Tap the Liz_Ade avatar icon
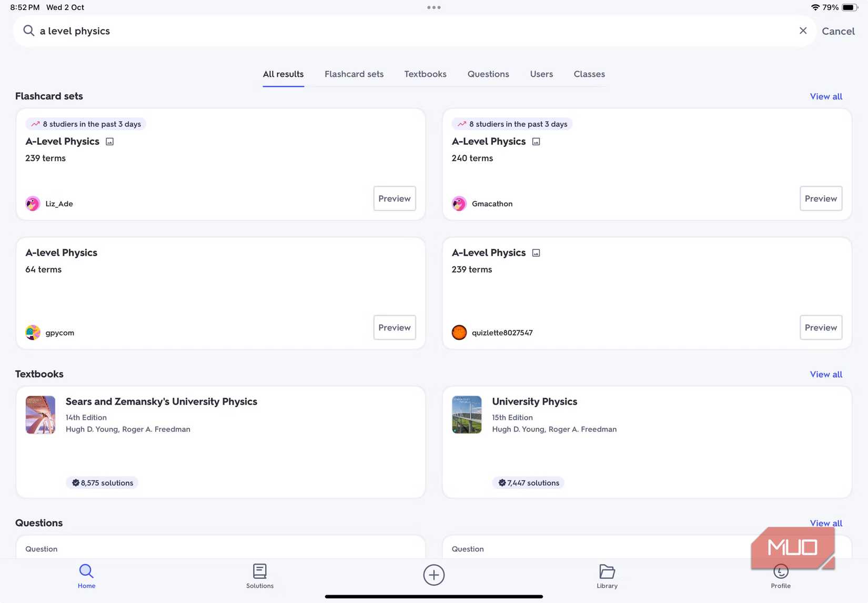868x603 pixels. (x=33, y=204)
